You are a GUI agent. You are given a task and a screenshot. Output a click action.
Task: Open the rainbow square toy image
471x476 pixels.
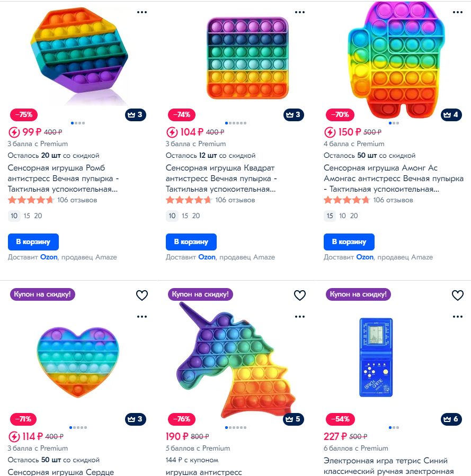tap(248, 58)
